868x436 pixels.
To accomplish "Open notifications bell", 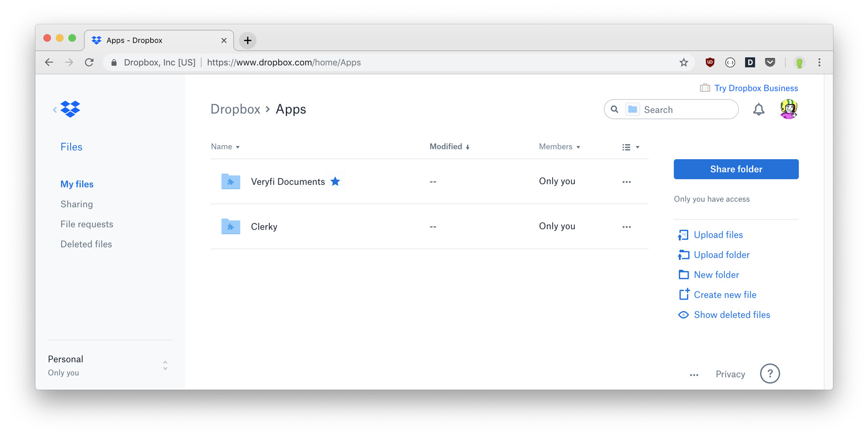I will coord(759,109).
